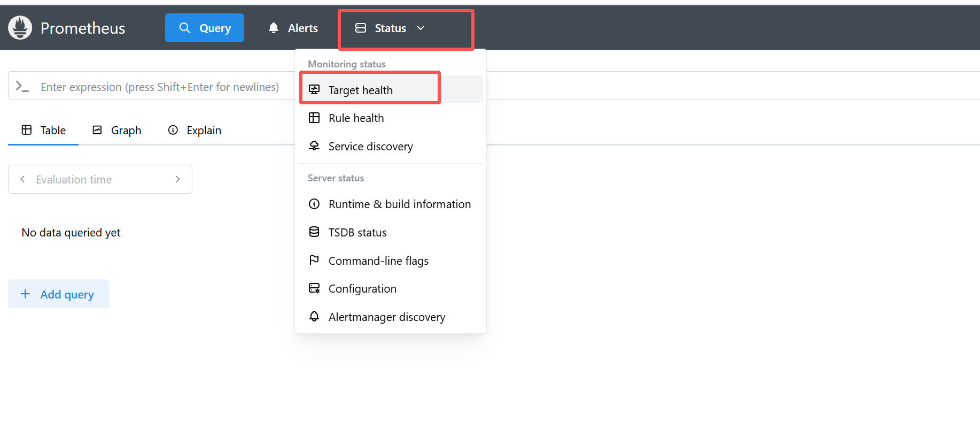The width and height of the screenshot is (980, 421).
Task: Open Target health from the menu
Action: 391,89
